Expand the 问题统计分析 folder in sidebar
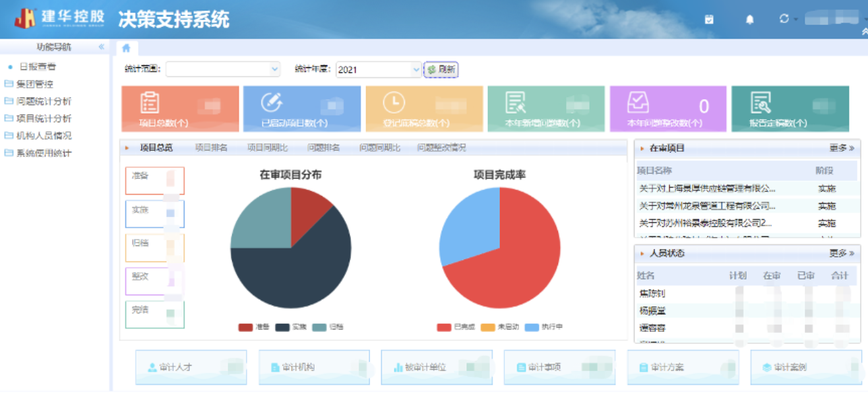 [x=44, y=101]
